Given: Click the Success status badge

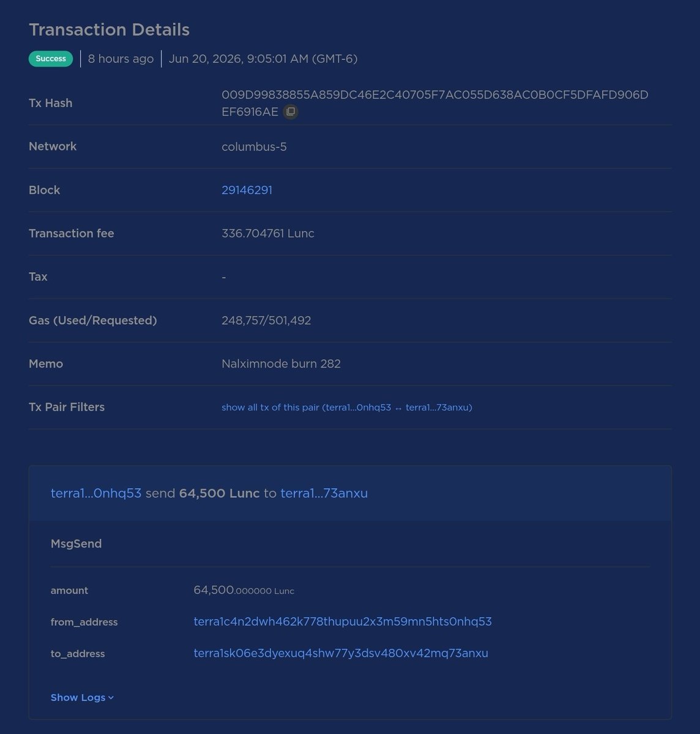Looking at the screenshot, I should pyautogui.click(x=51, y=59).
